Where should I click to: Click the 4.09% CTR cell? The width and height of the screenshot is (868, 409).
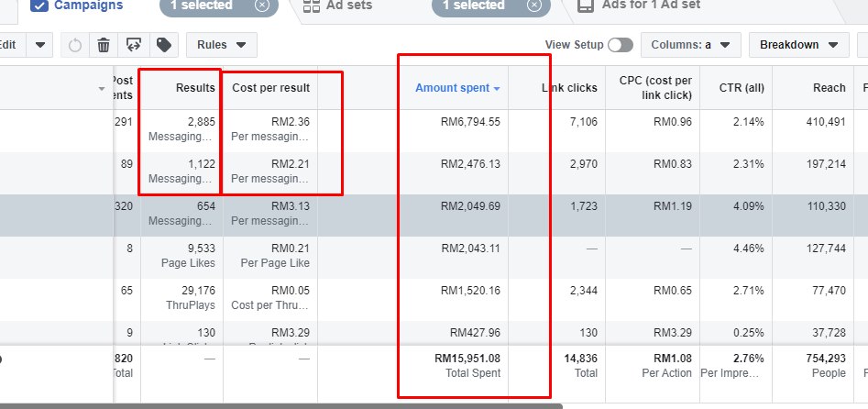(749, 205)
